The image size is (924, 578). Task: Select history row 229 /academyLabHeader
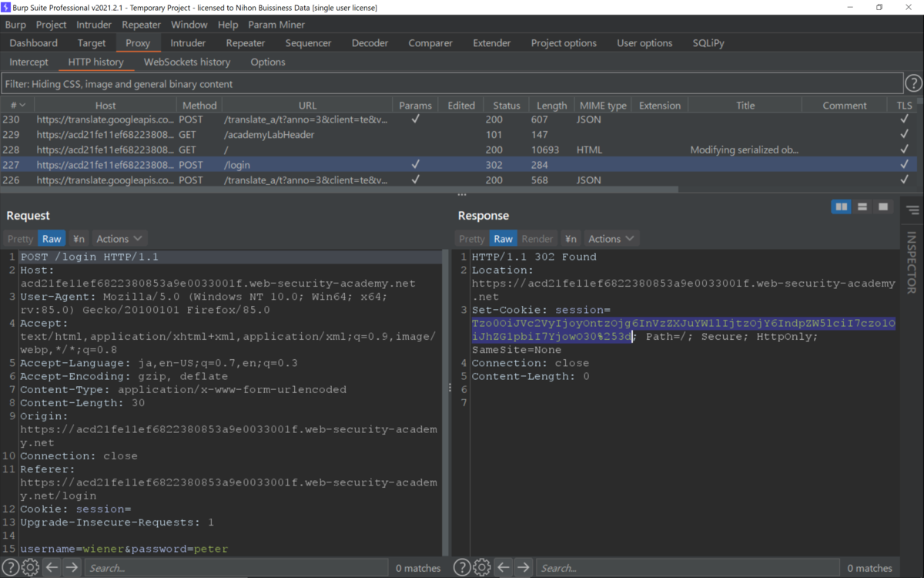[459, 135]
